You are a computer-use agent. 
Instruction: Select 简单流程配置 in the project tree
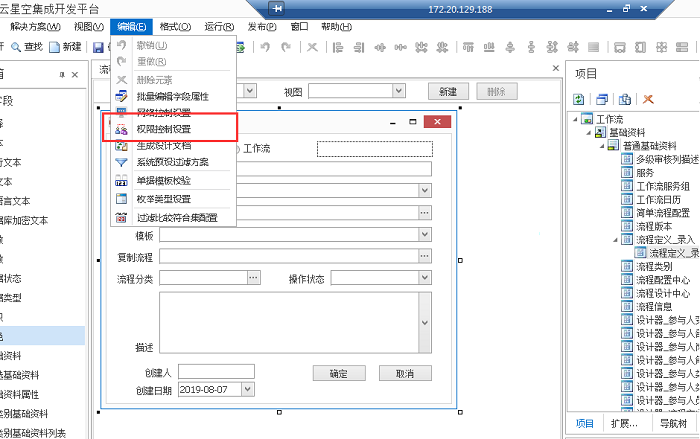point(662,213)
